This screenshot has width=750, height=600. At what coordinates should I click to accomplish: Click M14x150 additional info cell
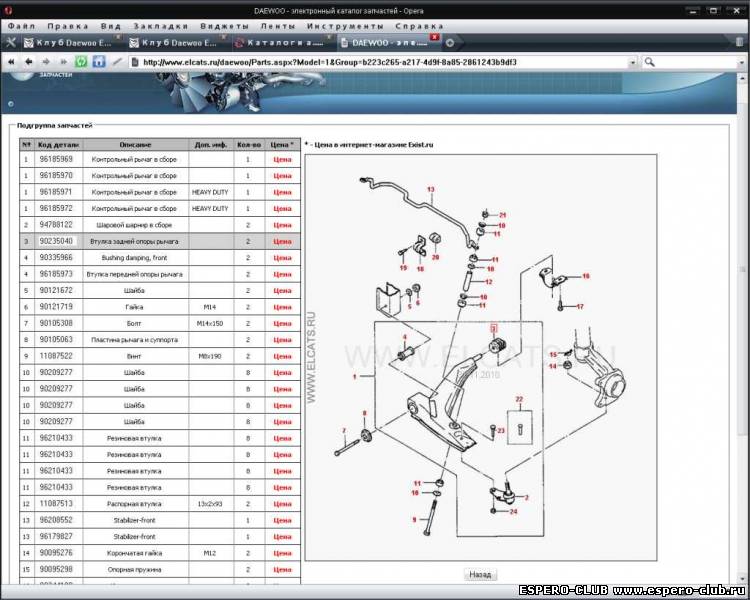tap(210, 323)
